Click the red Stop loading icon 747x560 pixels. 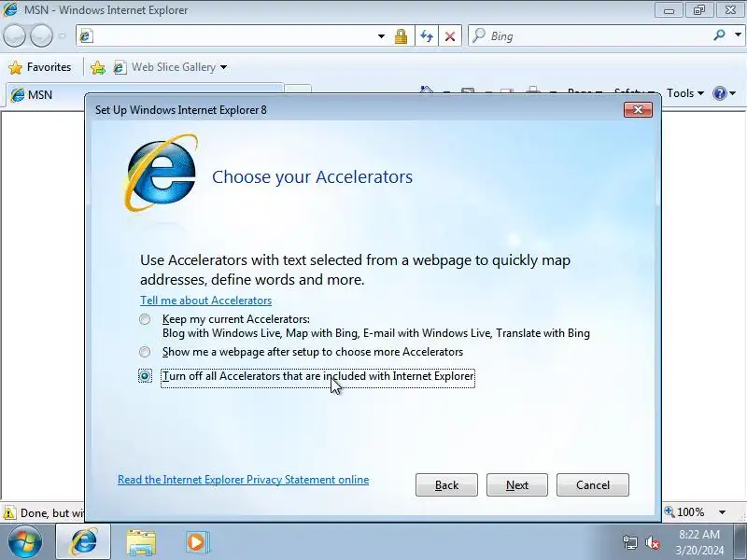[450, 36]
